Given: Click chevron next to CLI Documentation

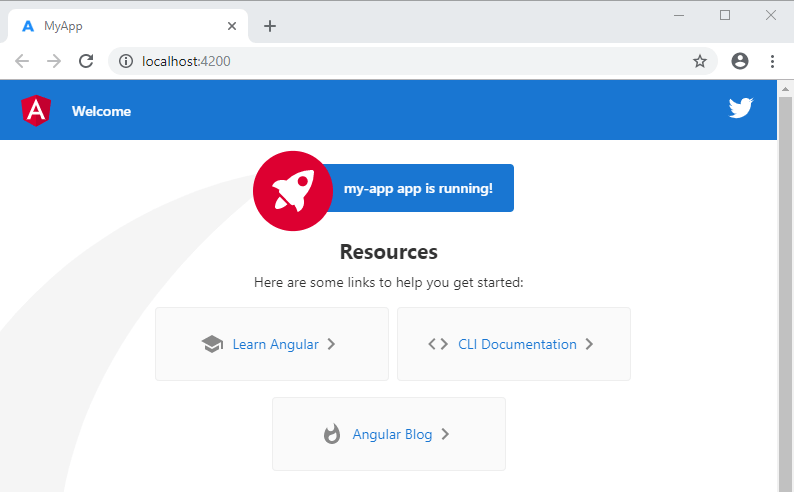Looking at the screenshot, I should point(589,344).
